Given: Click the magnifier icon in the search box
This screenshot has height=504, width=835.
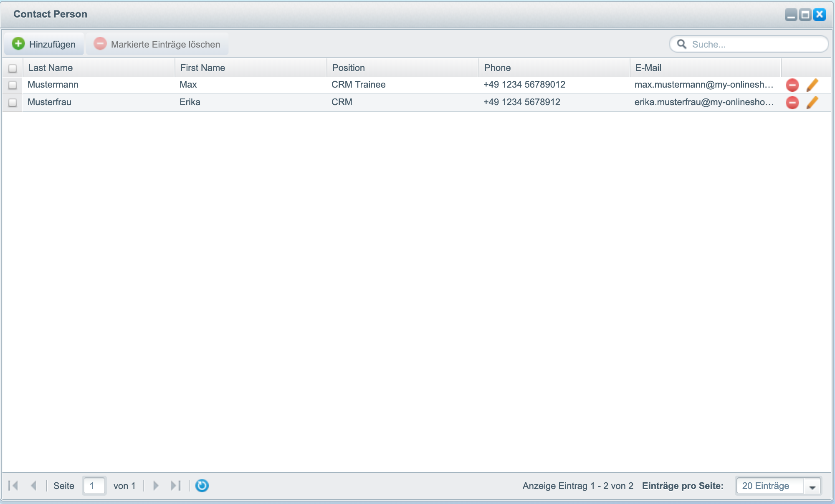Looking at the screenshot, I should (x=681, y=44).
